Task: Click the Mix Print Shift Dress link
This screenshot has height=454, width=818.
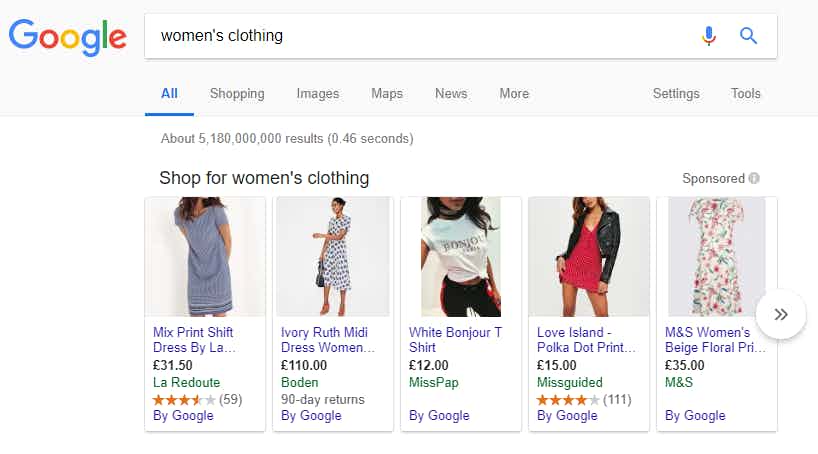Action: click(195, 340)
